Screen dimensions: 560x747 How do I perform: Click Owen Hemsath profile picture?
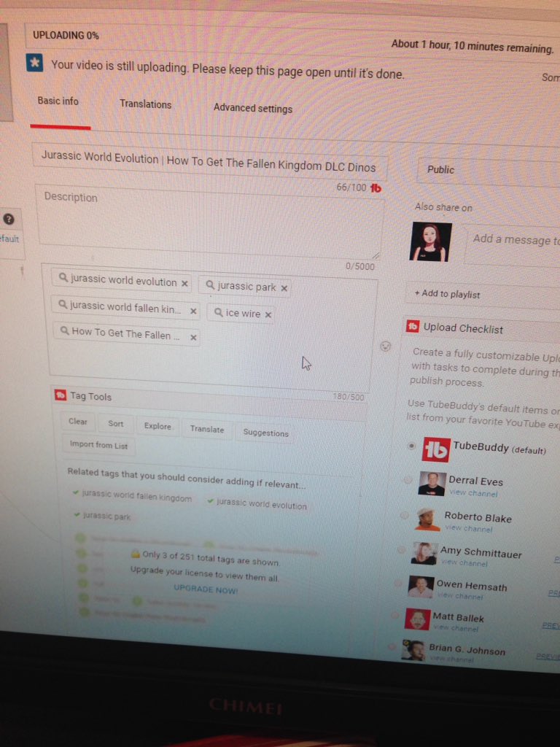pyautogui.click(x=421, y=587)
